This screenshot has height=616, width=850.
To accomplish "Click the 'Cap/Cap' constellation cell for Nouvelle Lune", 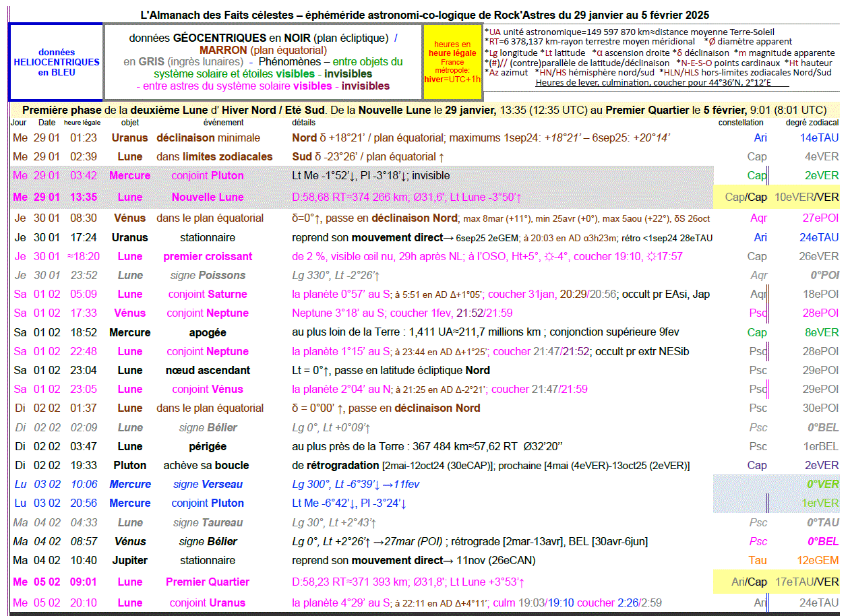I will [x=746, y=197].
